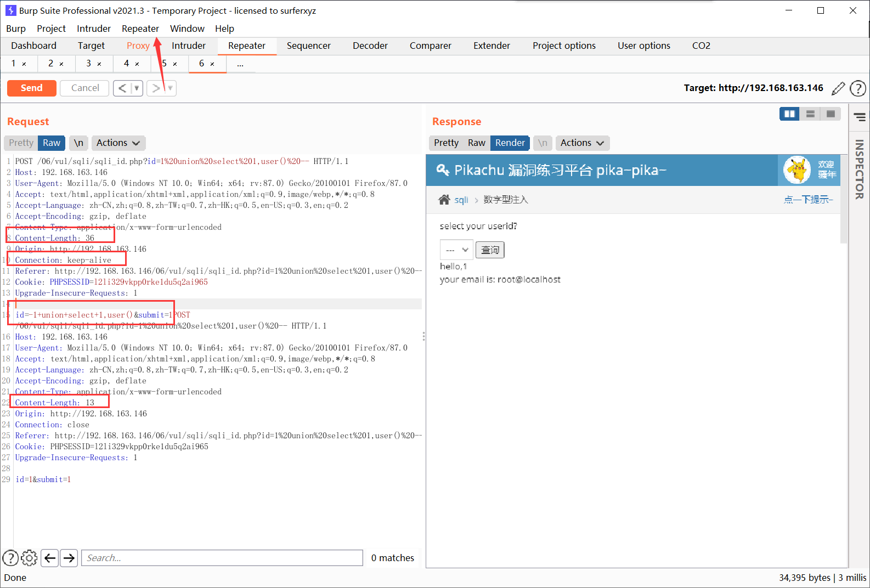Select Repeater sub-tab 1

click(x=14, y=63)
